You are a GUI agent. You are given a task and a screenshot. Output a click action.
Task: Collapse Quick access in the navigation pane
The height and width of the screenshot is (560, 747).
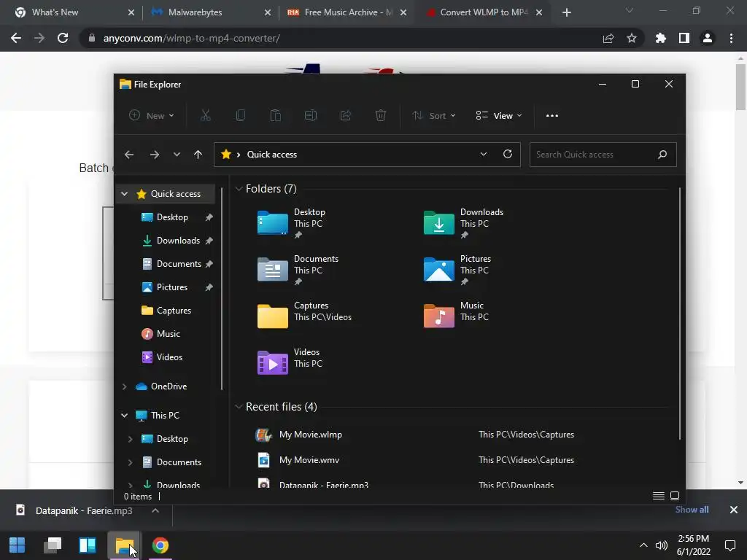click(124, 194)
